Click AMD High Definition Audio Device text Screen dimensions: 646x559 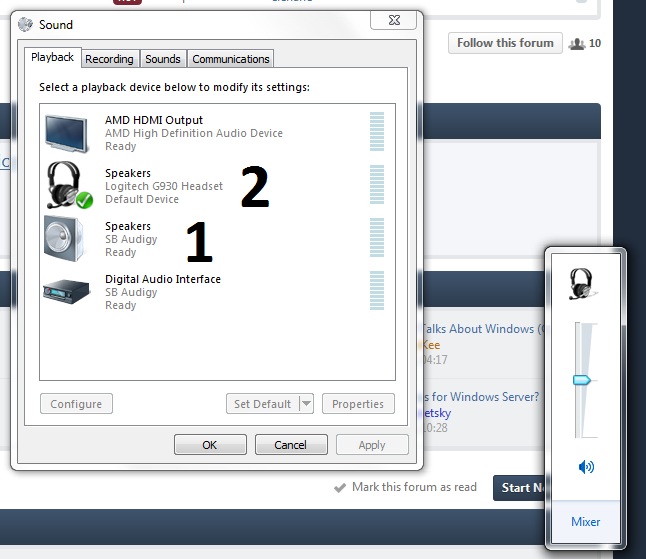194,133
